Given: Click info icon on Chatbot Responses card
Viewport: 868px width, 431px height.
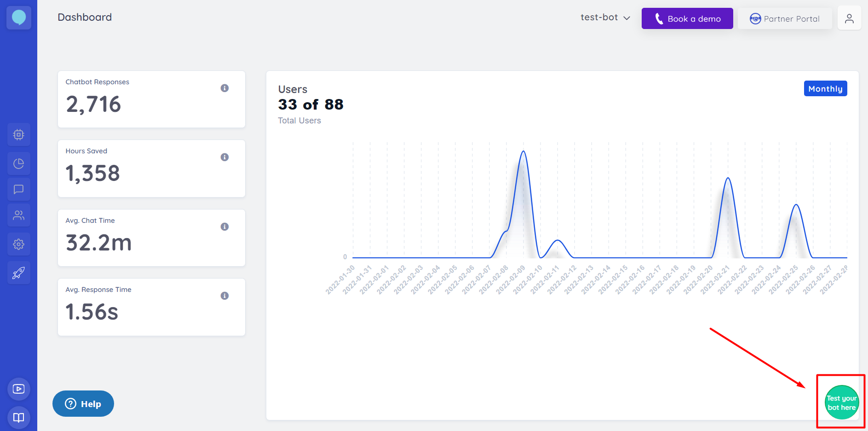Looking at the screenshot, I should (224, 88).
